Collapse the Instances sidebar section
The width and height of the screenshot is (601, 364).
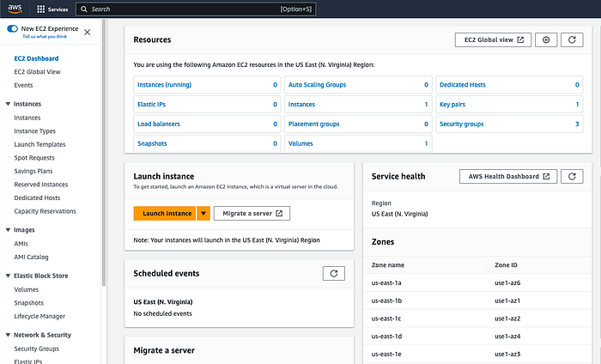[x=8, y=104]
